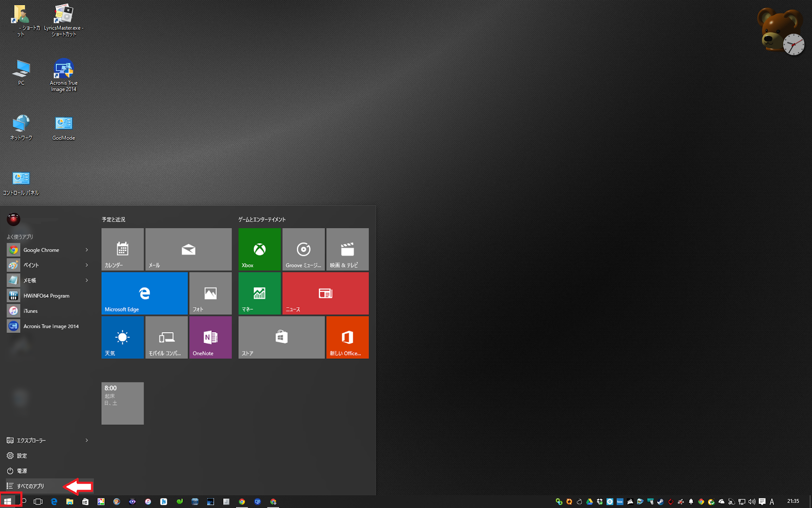Expand the エクスプローラー submenu arrow
The height and width of the screenshot is (508, 812).
click(x=87, y=440)
